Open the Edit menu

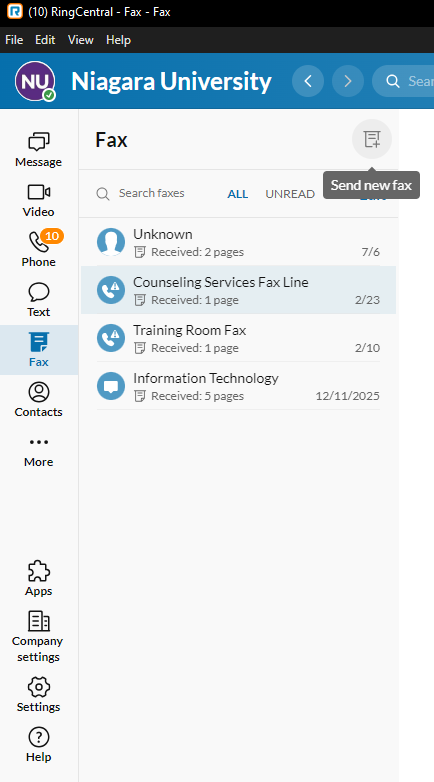coord(45,40)
